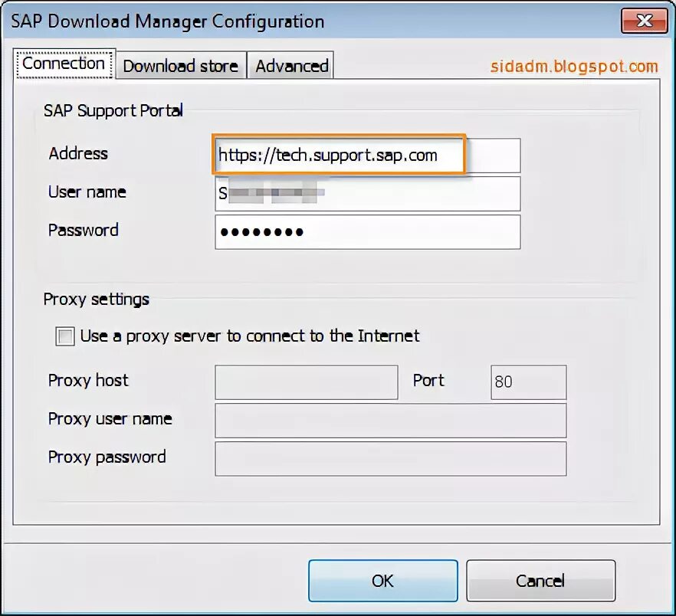Click the Password label text
Screen dimensions: 676x616
click(x=84, y=230)
